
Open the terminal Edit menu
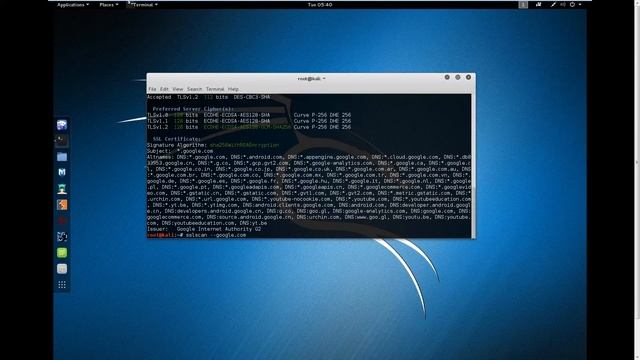[164, 89]
